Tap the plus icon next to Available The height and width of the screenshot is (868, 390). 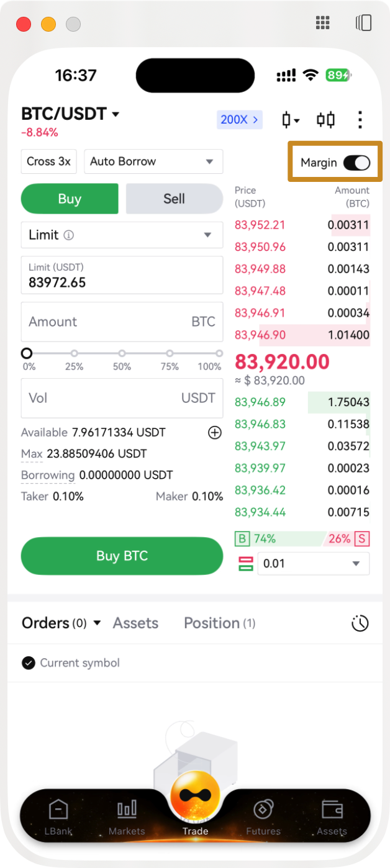(214, 433)
